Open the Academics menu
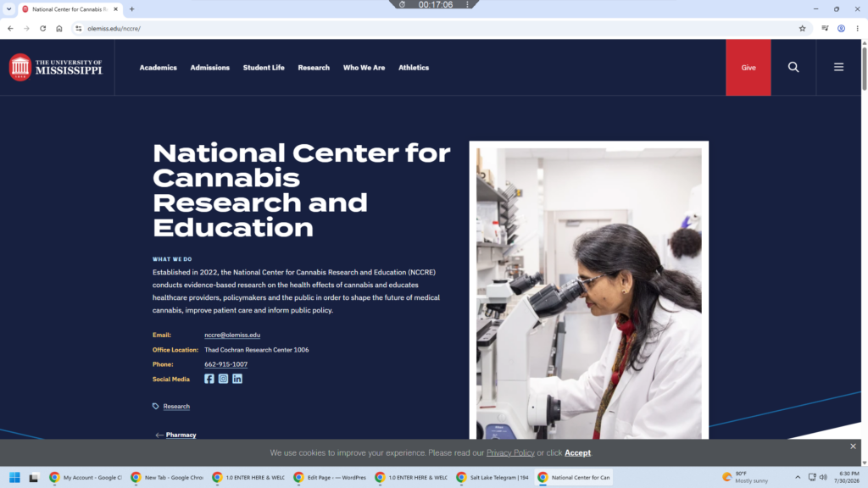868x488 pixels. point(159,68)
